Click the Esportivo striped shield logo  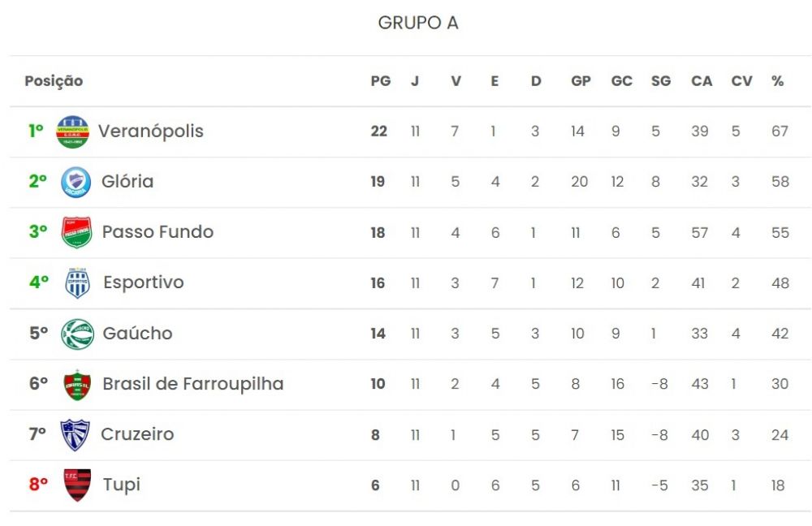tap(78, 282)
